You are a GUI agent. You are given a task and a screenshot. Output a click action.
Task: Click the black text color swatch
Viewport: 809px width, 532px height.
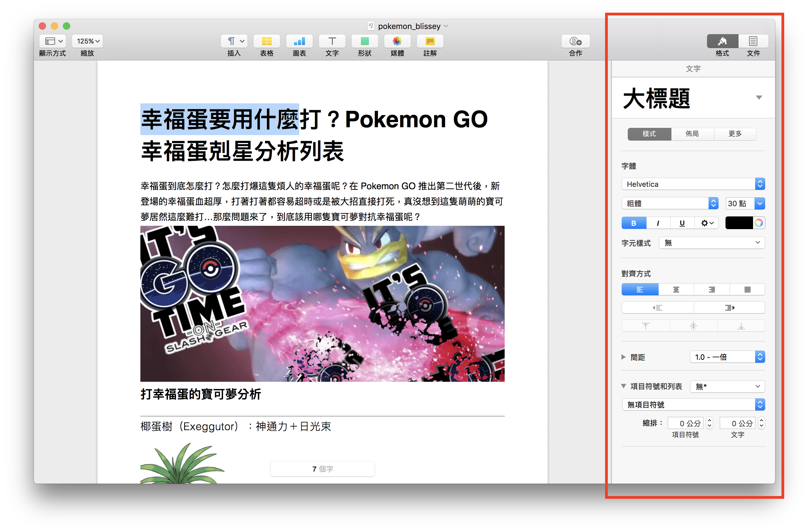739,223
